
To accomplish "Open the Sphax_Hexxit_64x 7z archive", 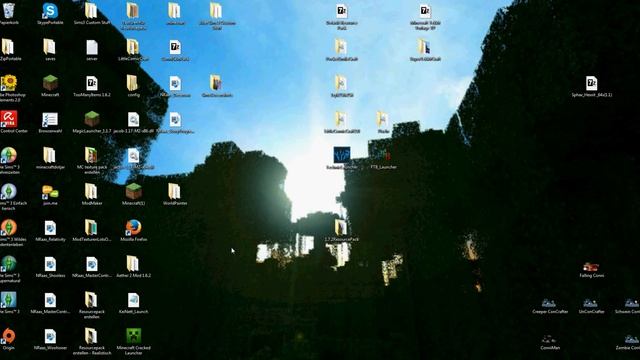I will point(591,83).
